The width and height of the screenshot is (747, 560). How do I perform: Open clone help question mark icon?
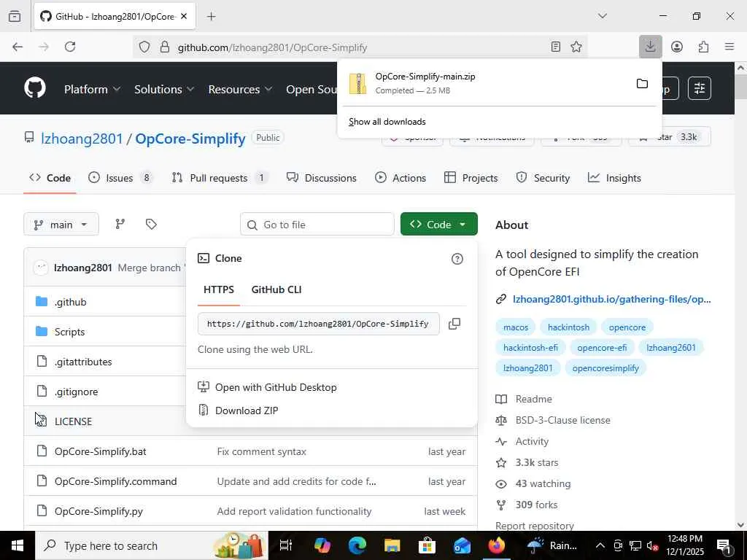pos(457,259)
